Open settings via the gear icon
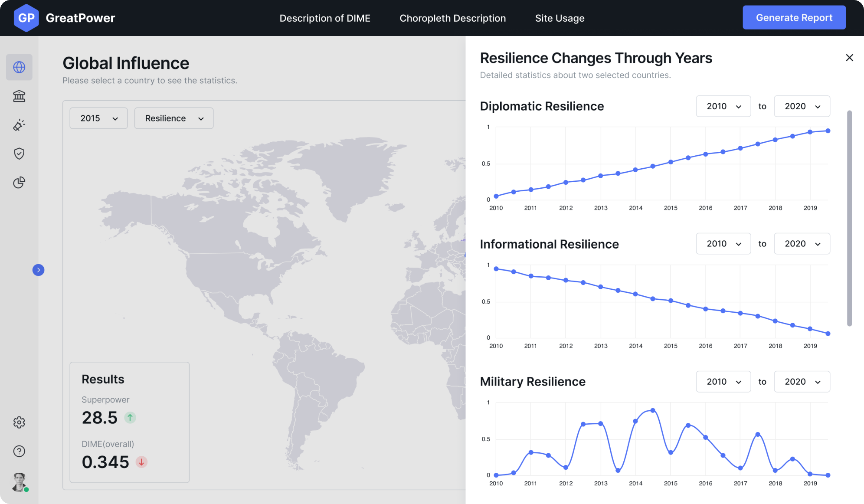 [19, 422]
